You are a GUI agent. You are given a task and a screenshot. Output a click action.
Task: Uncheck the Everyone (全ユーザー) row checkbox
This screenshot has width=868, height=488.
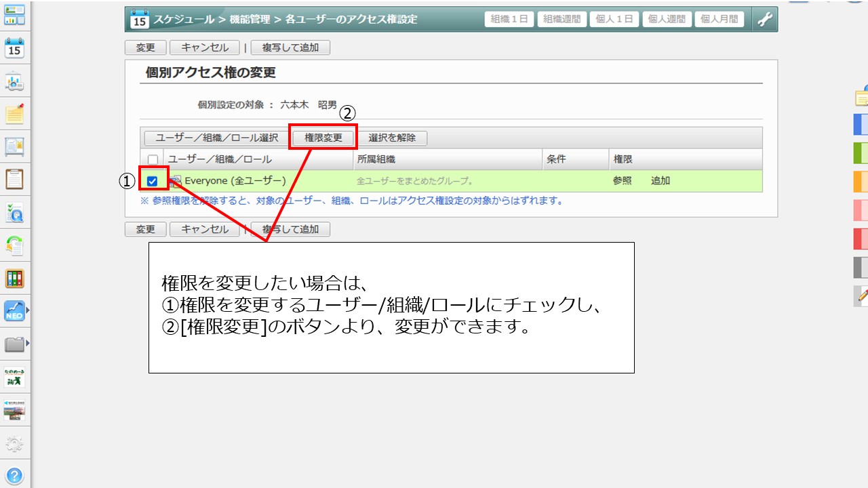pyautogui.click(x=153, y=181)
